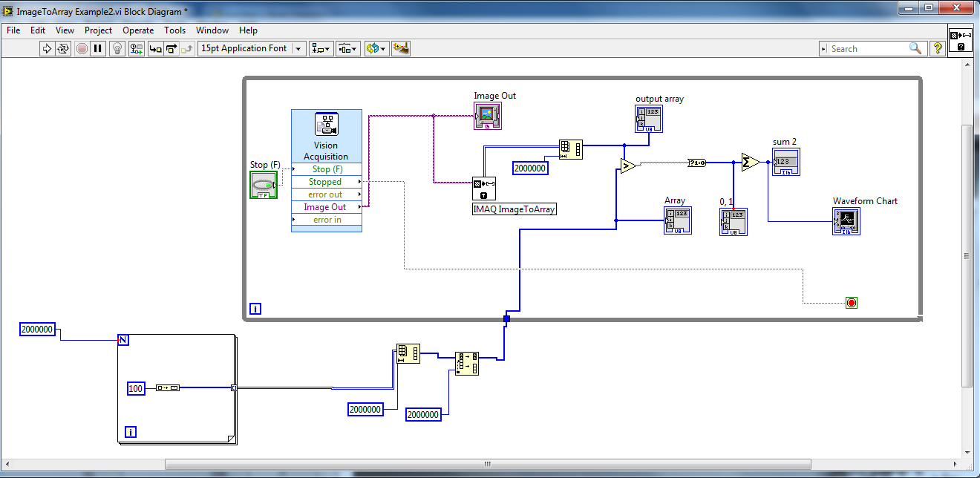980x478 pixels.
Task: Open Reorder dropdown in toolbar
Action: point(376,48)
